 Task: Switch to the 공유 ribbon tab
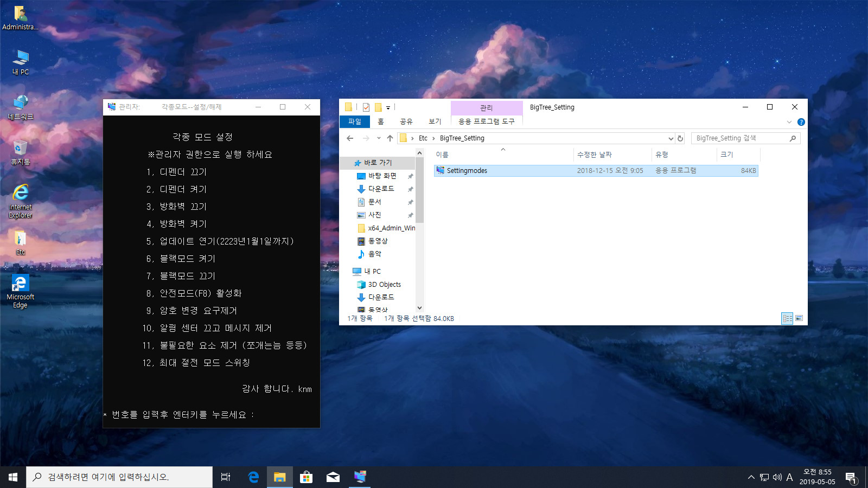406,121
